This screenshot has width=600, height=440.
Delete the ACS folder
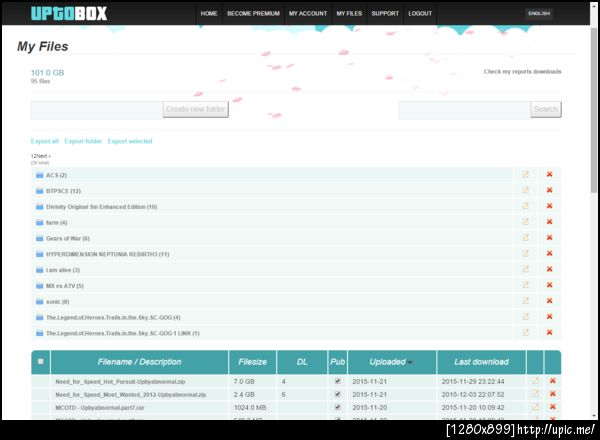tap(549, 174)
